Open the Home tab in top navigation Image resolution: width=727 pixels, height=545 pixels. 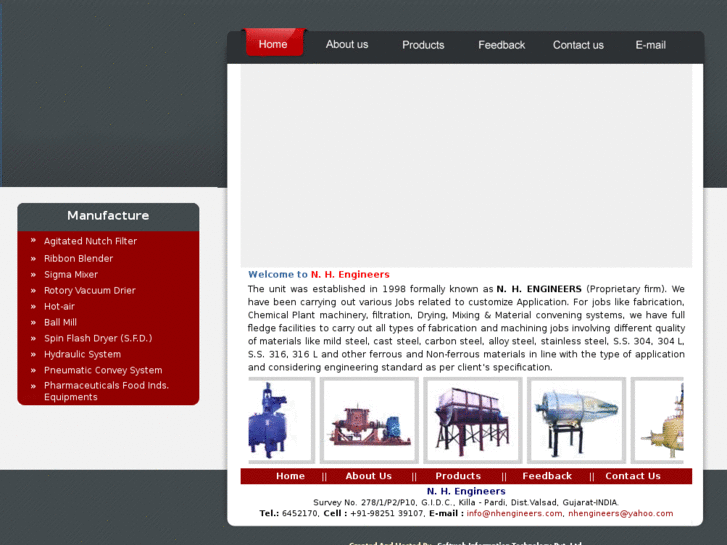point(274,43)
